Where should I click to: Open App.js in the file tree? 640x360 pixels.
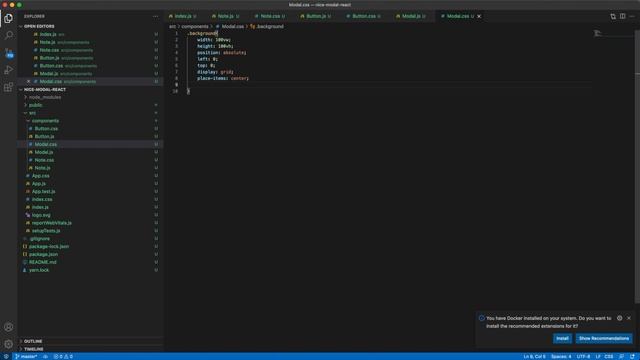(39, 184)
